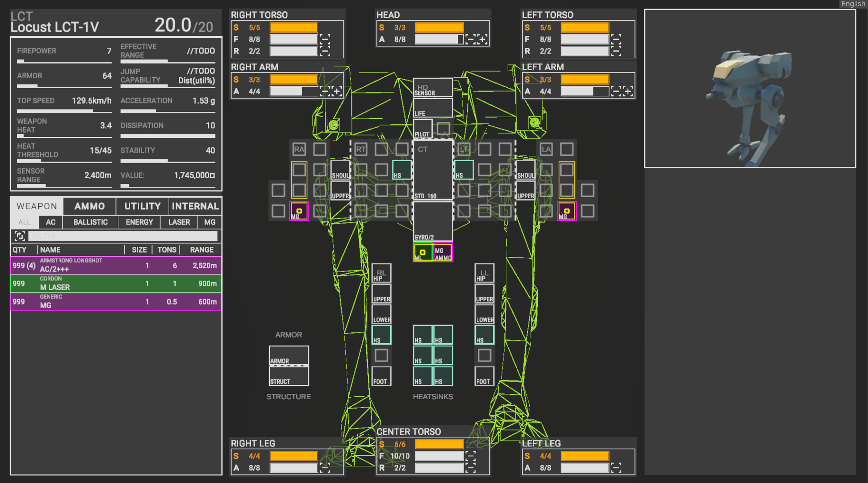Select the left torso HS heatsink slot
The image size is (868, 483).
point(464,170)
